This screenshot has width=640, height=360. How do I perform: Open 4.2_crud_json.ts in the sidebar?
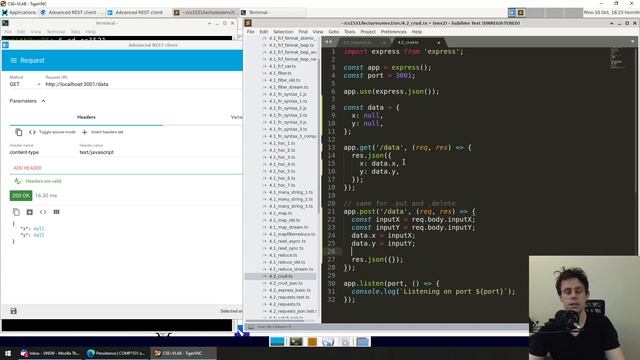click(285, 283)
